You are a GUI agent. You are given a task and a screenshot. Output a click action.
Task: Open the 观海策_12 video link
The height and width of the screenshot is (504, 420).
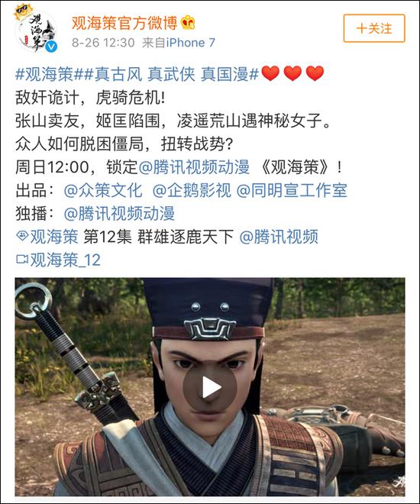click(58, 260)
